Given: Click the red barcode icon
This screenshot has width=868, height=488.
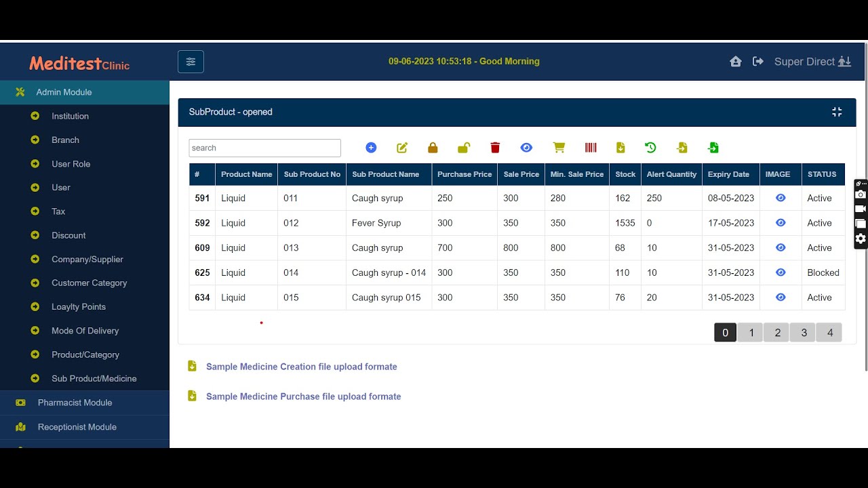Looking at the screenshot, I should (x=591, y=148).
